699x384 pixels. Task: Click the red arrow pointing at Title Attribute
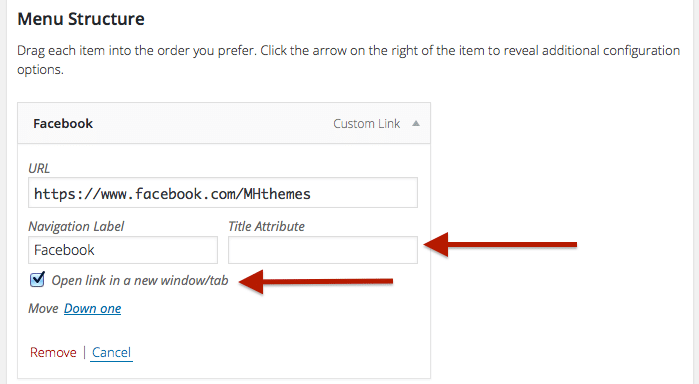coord(500,244)
